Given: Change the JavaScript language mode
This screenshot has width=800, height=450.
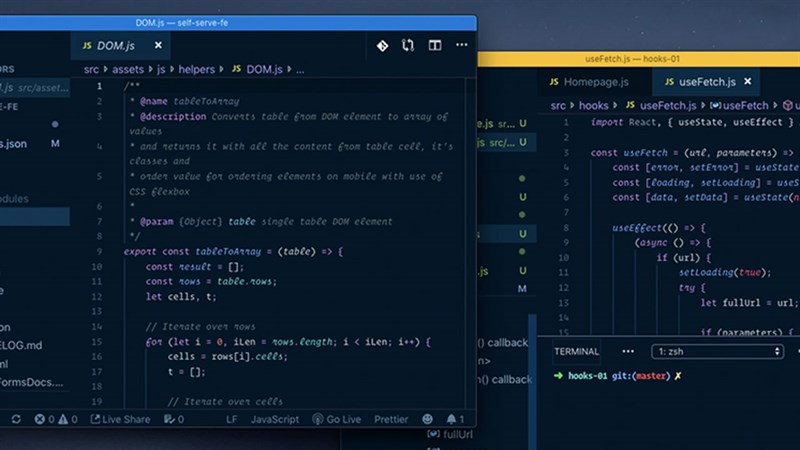Looking at the screenshot, I should [x=274, y=419].
